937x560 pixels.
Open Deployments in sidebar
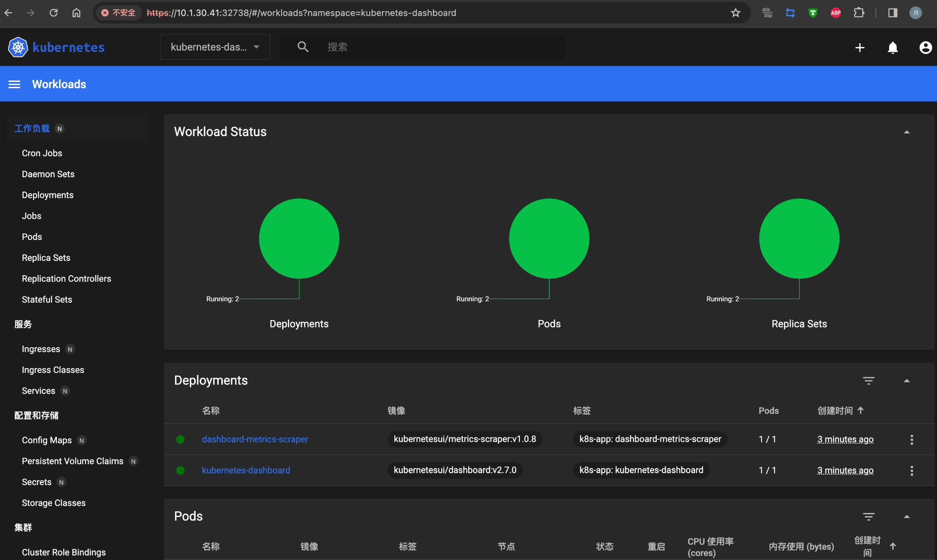(47, 195)
